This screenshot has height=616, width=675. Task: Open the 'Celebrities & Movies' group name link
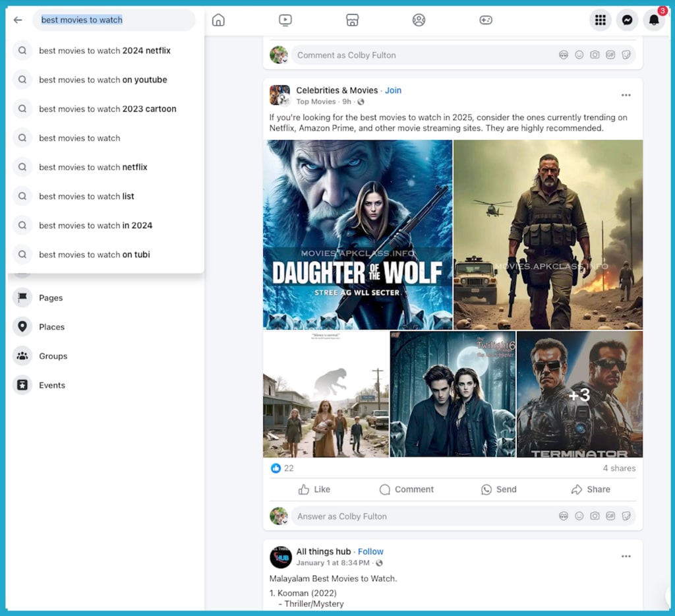point(337,90)
